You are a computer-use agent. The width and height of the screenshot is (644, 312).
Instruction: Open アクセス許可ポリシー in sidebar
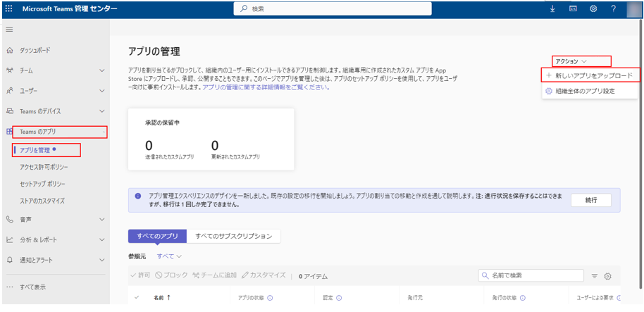pyautogui.click(x=44, y=167)
